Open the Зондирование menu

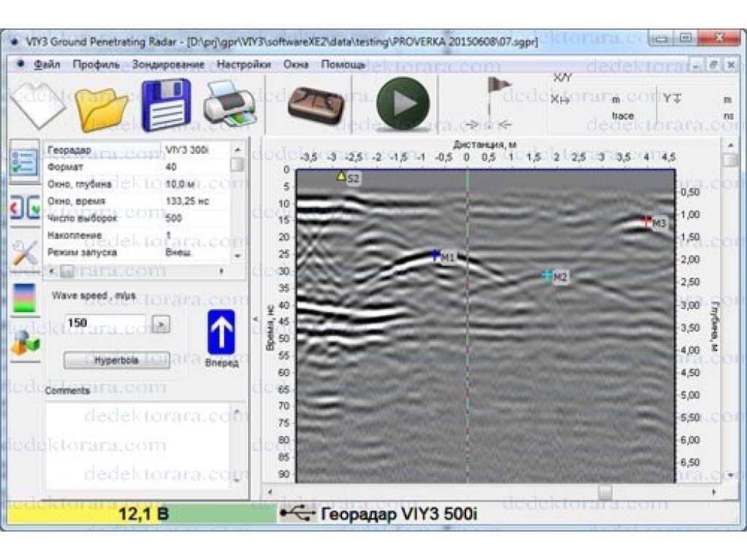tap(169, 64)
